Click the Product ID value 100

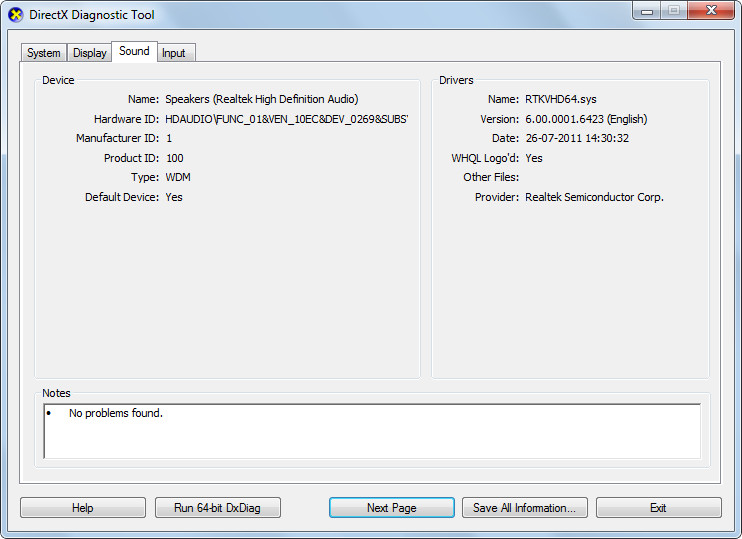175,158
